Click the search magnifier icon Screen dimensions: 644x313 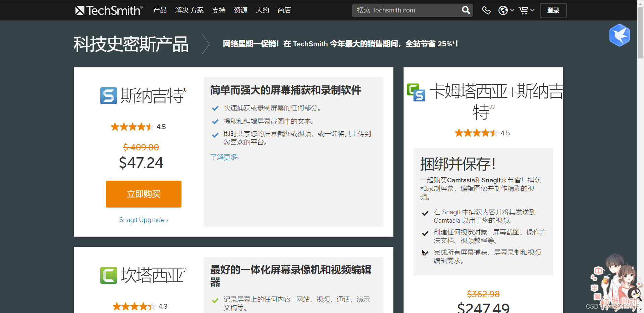[466, 10]
